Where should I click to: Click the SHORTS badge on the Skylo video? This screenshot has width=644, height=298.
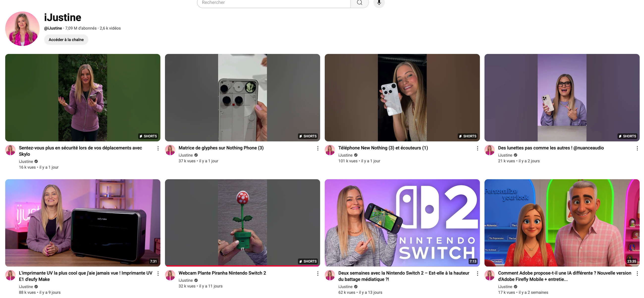[x=149, y=136]
